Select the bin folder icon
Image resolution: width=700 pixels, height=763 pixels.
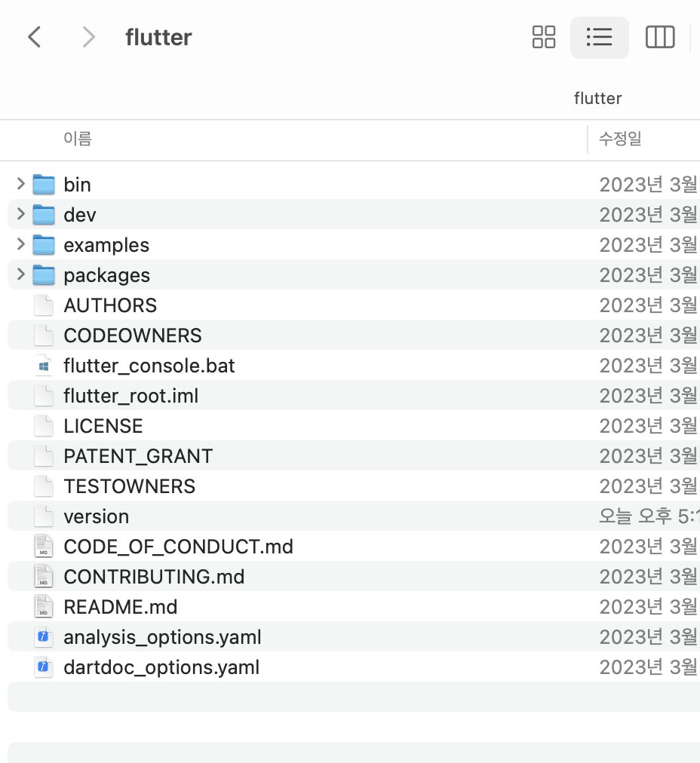point(44,185)
